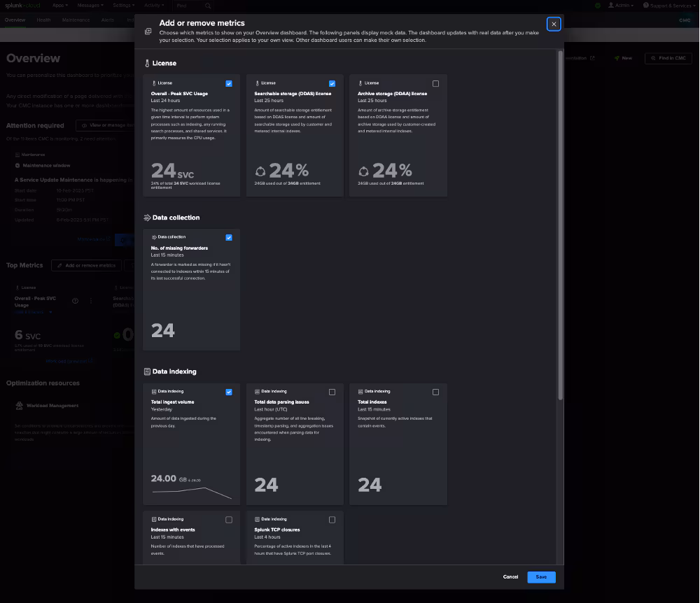Expand the Settings dropdown in top bar
This screenshot has width=700, height=603.
coord(124,5)
